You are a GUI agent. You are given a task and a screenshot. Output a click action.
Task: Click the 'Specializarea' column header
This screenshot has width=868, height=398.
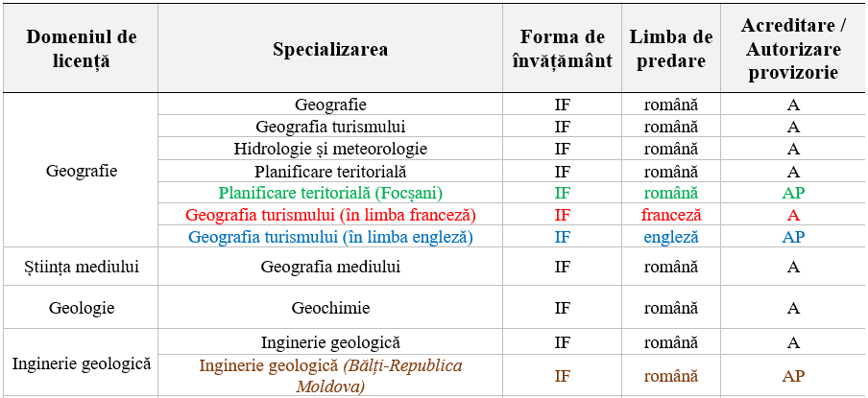coord(330,49)
